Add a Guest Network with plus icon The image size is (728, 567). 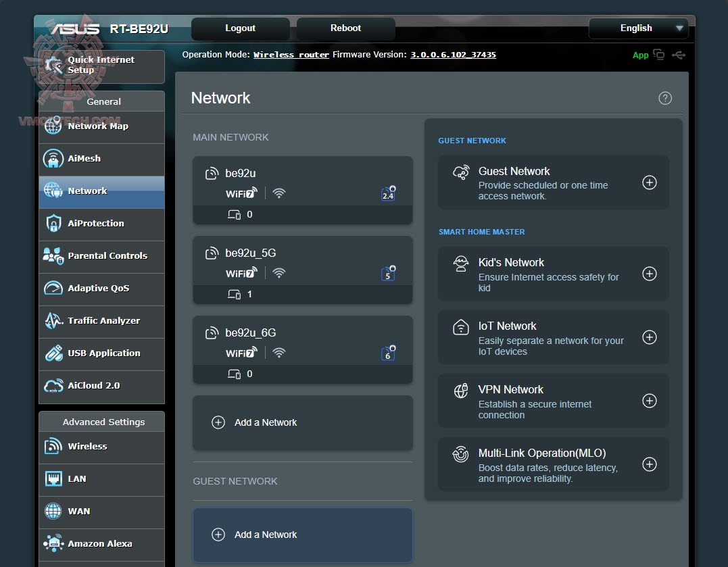[649, 182]
